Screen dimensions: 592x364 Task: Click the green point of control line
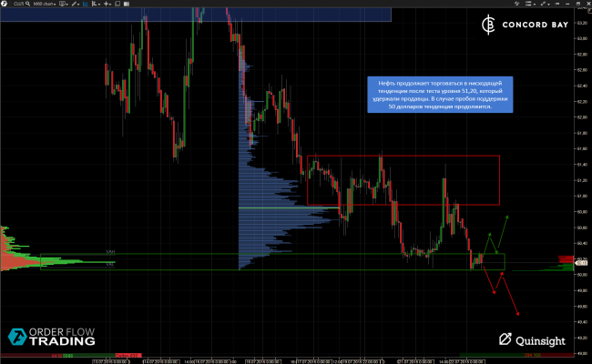(x=289, y=207)
